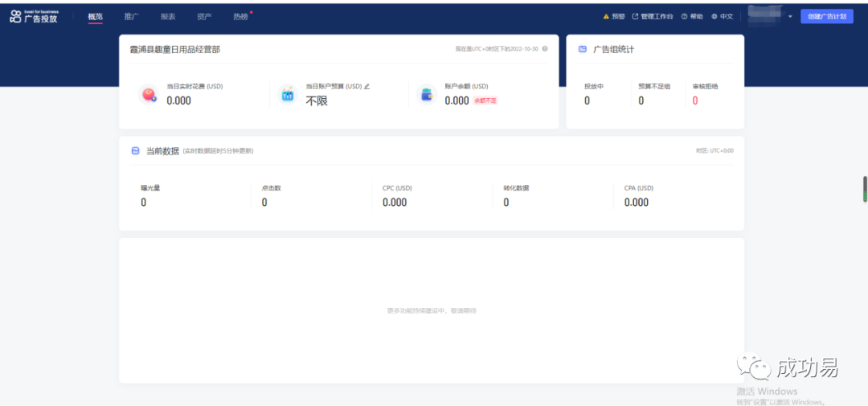Open the 帮助 help link
Viewport: 868px width, 406px height.
(696, 17)
